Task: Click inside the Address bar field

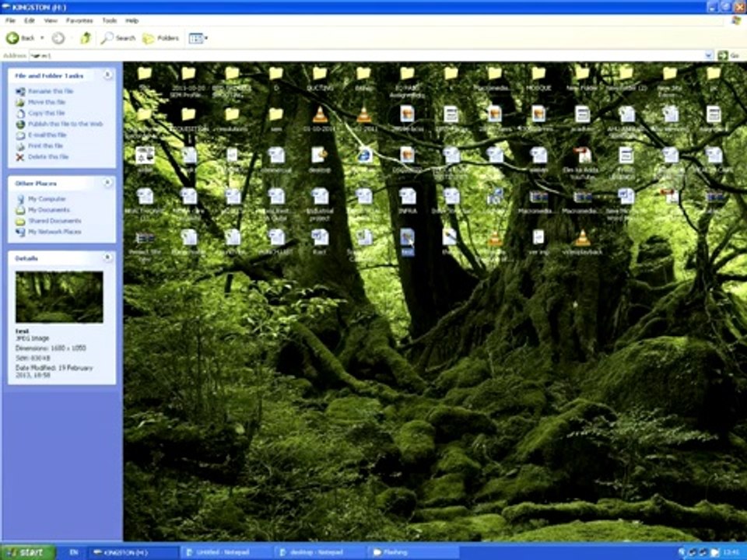Action: (366, 55)
